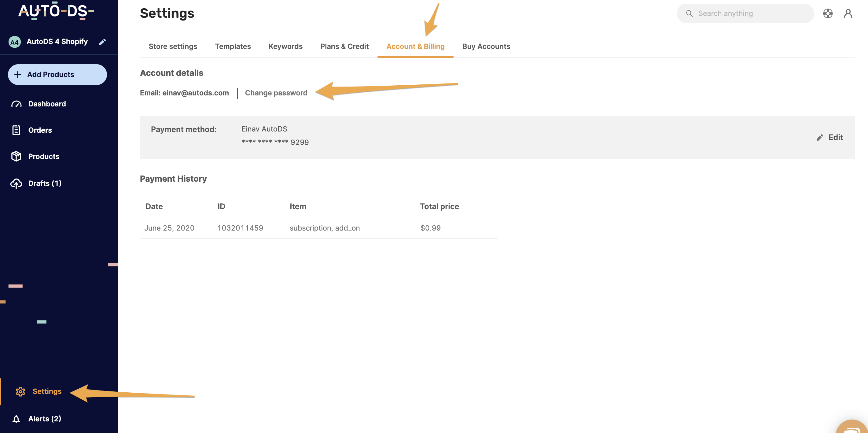This screenshot has height=433, width=868.
Task: Open Settings in the sidebar
Action: pyautogui.click(x=47, y=391)
